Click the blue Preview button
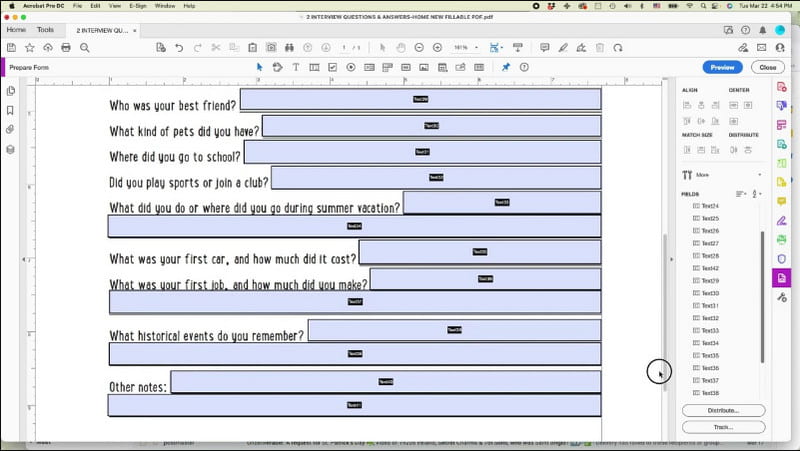Viewport: 800px width, 451px height. coord(722,67)
